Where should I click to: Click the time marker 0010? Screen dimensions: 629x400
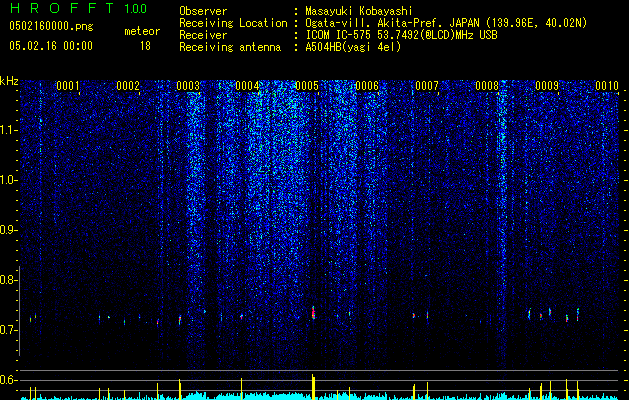point(607,86)
